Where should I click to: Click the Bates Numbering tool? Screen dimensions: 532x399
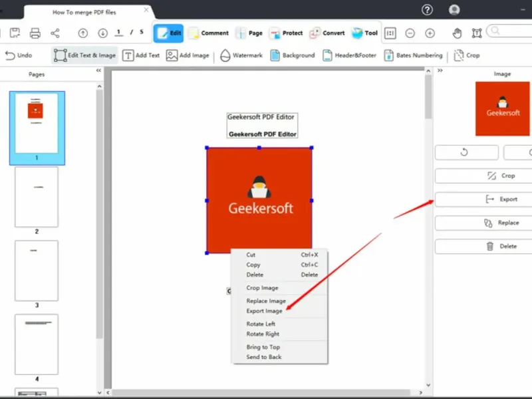pos(413,55)
